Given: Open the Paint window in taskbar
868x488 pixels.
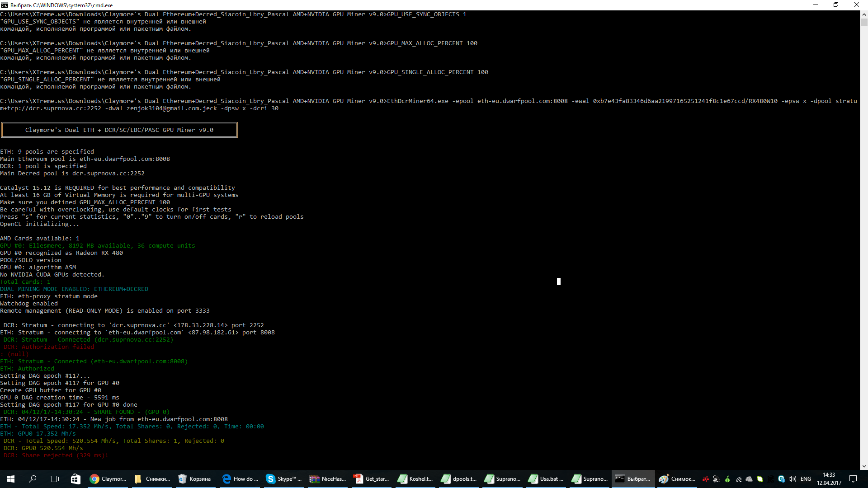Looking at the screenshot, I should [677, 479].
